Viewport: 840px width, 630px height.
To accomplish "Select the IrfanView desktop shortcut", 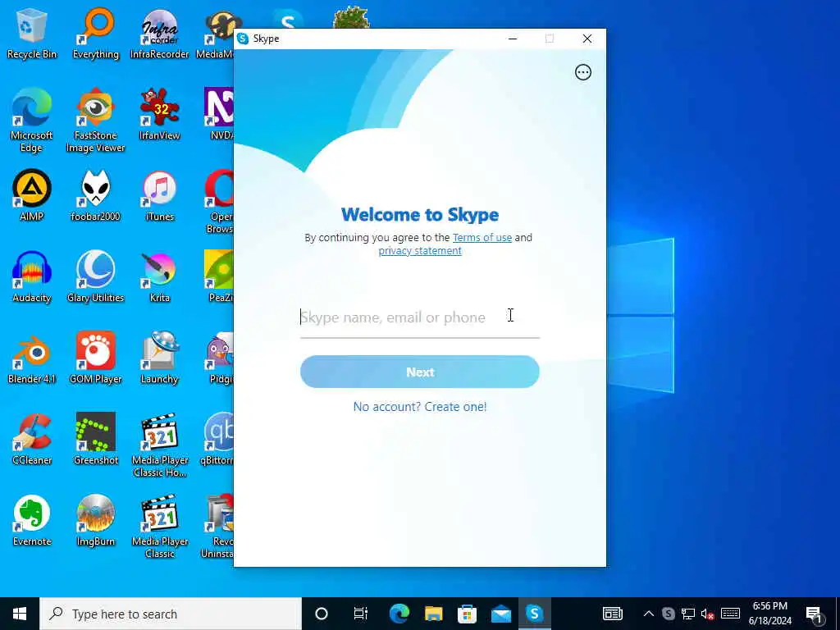I will tap(160, 114).
